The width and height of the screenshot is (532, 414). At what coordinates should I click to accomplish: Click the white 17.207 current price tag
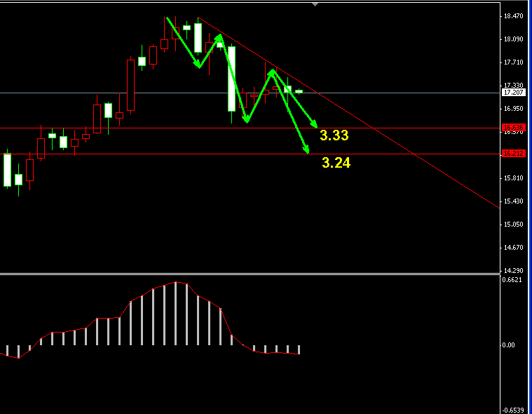pos(513,93)
